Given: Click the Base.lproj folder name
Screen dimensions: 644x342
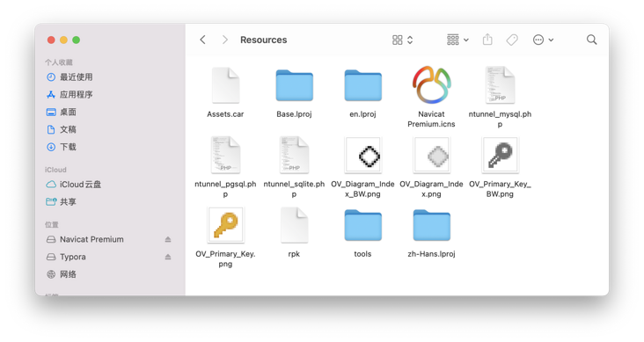Looking at the screenshot, I should coord(294,114).
